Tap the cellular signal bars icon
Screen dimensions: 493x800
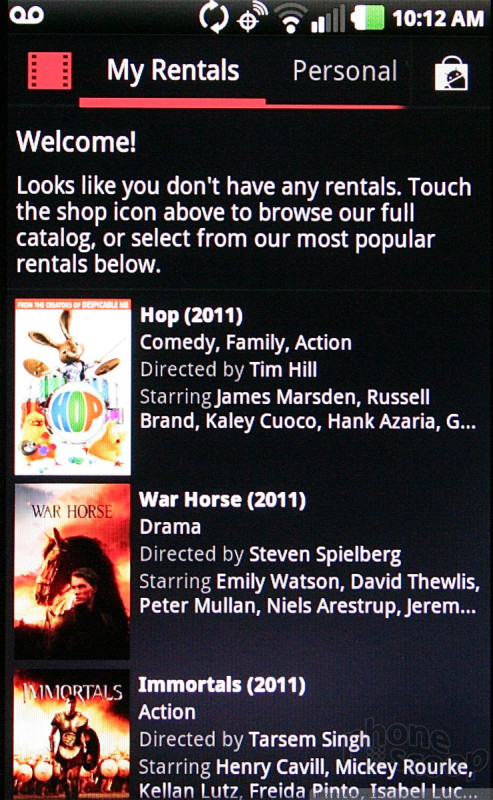(328, 20)
